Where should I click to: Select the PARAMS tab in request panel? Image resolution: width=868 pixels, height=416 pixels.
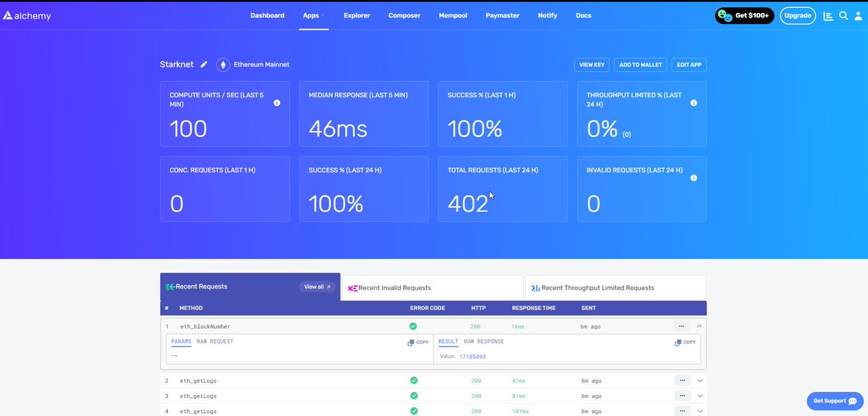pos(182,341)
